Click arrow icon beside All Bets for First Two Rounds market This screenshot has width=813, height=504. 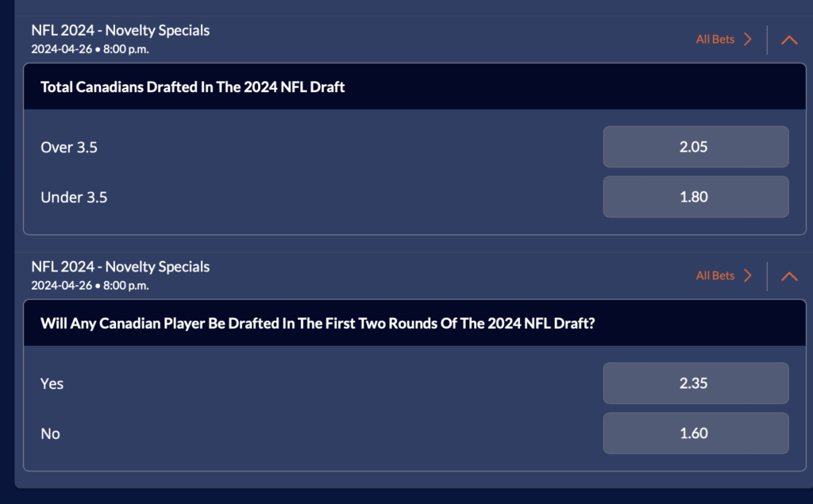pyautogui.click(x=747, y=276)
